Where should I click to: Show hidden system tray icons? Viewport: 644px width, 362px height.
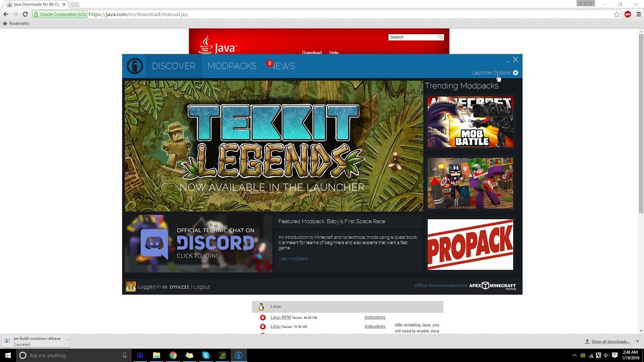point(574,355)
